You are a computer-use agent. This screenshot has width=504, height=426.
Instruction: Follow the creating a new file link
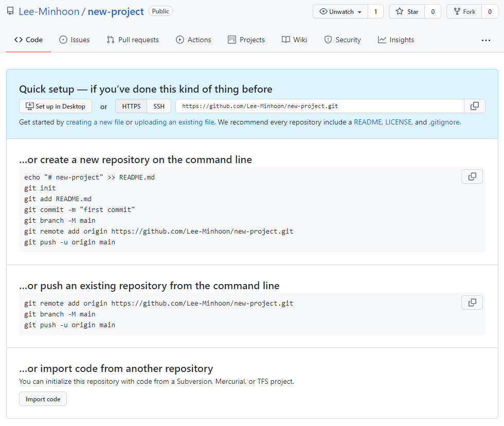[x=95, y=122]
